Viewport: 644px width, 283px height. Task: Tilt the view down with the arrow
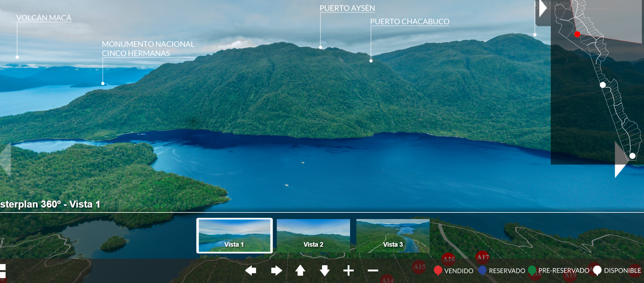coord(325,270)
